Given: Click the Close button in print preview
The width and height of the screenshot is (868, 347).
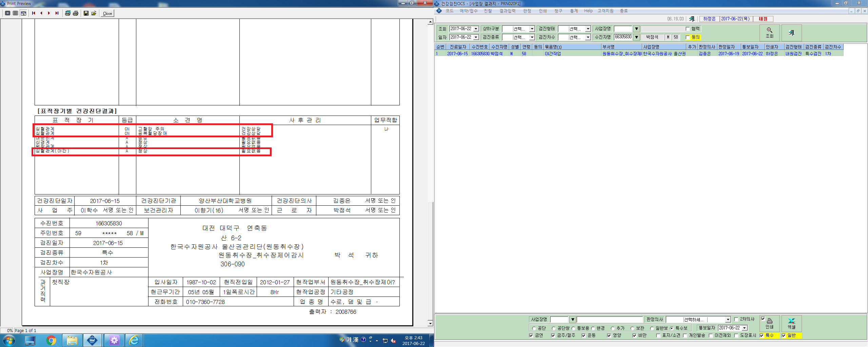Looking at the screenshot, I should tap(107, 13).
